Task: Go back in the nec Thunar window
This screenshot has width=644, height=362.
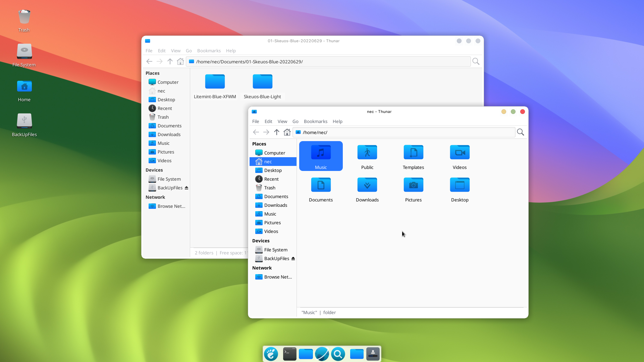Action: pos(256,132)
